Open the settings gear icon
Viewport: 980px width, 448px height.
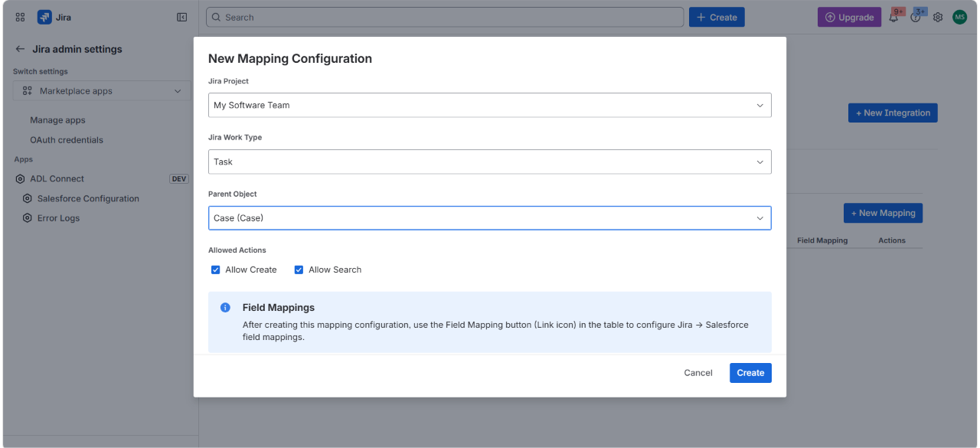pyautogui.click(x=938, y=17)
